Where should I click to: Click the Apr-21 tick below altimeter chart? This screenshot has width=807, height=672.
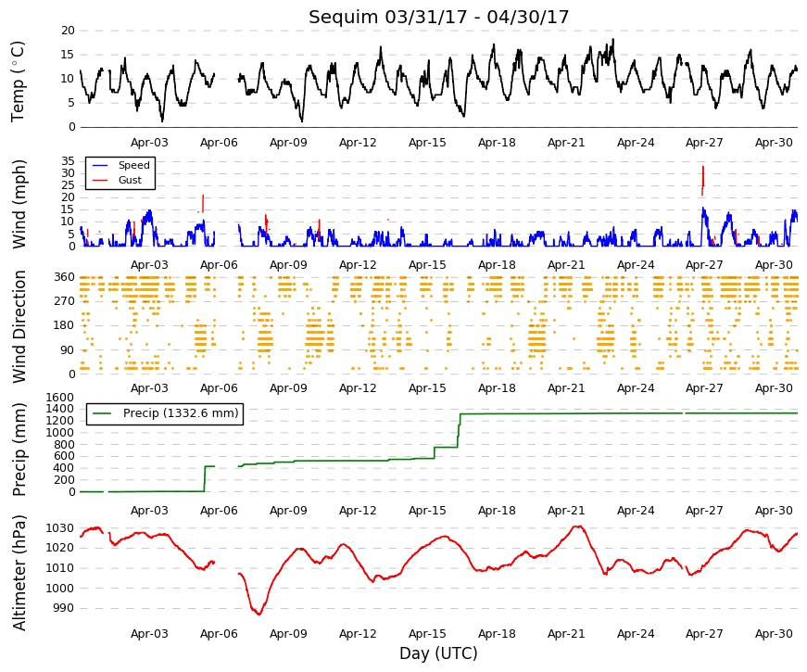(x=566, y=634)
